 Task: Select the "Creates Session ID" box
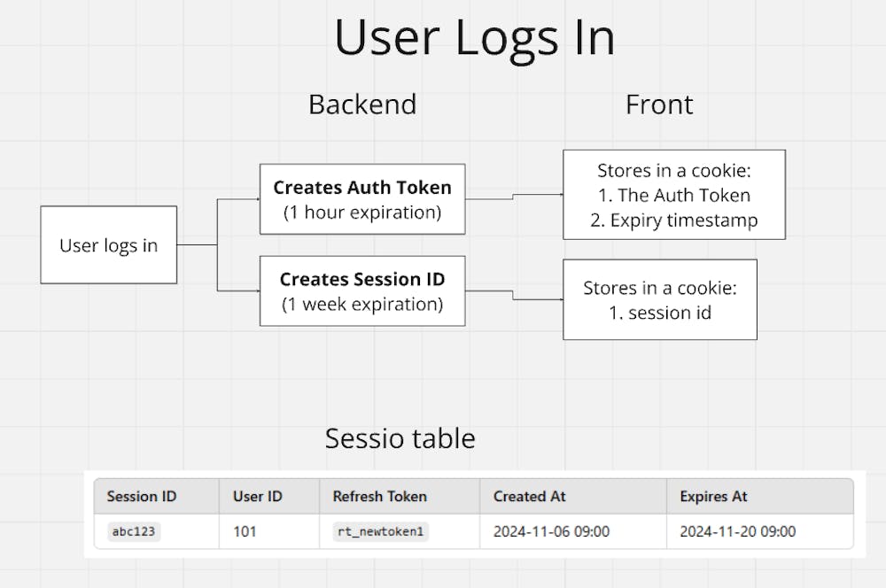(x=361, y=290)
